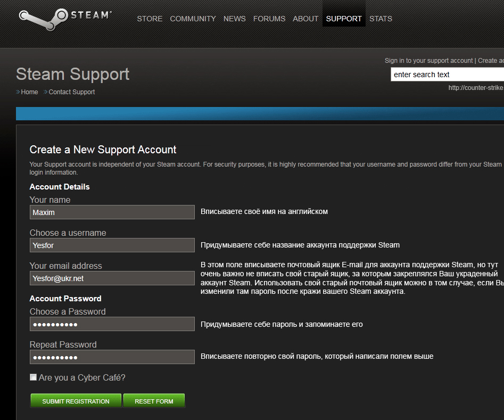Click the Create a New Support Account heading
The image size is (504, 420).
coord(103,150)
